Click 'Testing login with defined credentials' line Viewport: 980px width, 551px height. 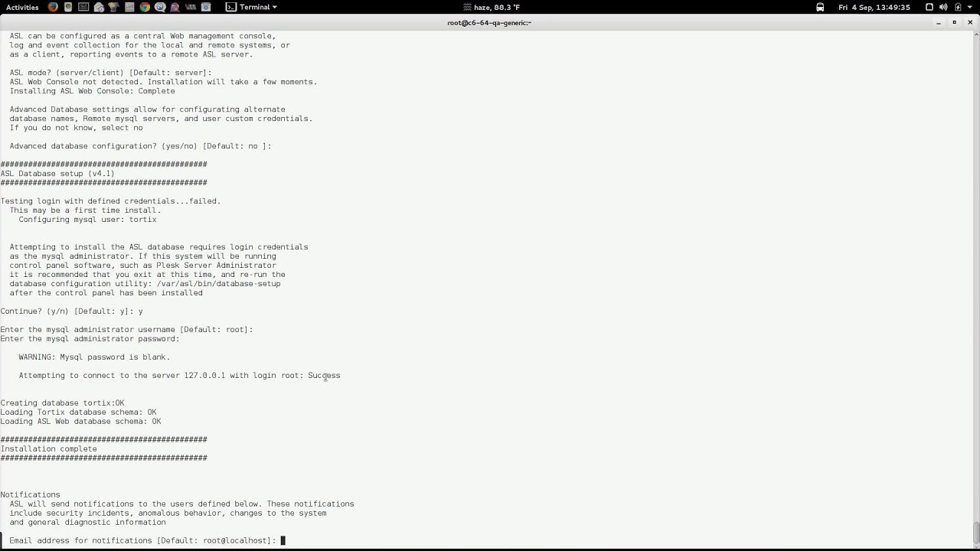(110, 201)
